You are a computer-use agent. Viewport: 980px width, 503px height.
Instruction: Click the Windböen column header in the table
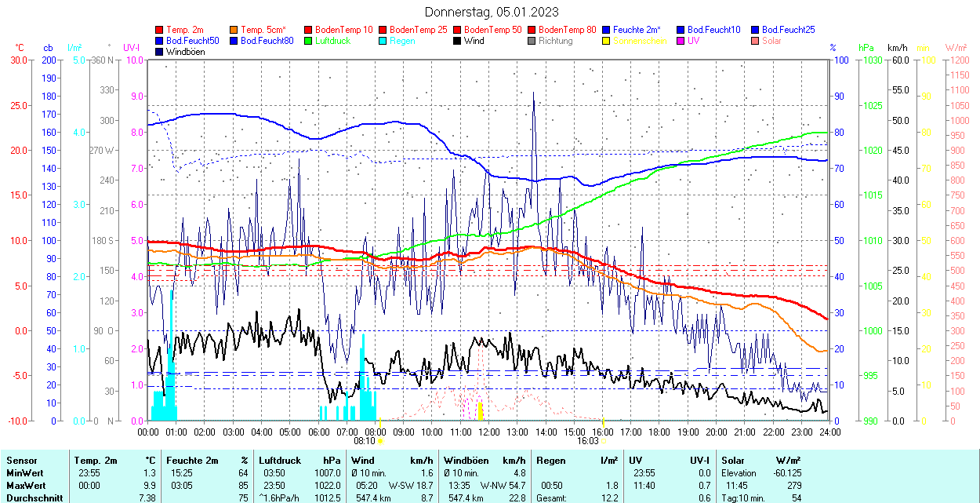466,461
